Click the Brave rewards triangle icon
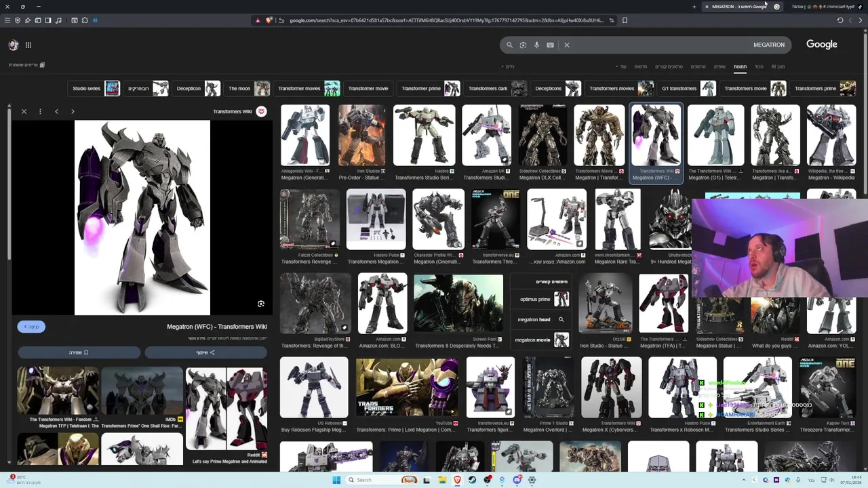The height and width of the screenshot is (488, 868). [x=258, y=20]
